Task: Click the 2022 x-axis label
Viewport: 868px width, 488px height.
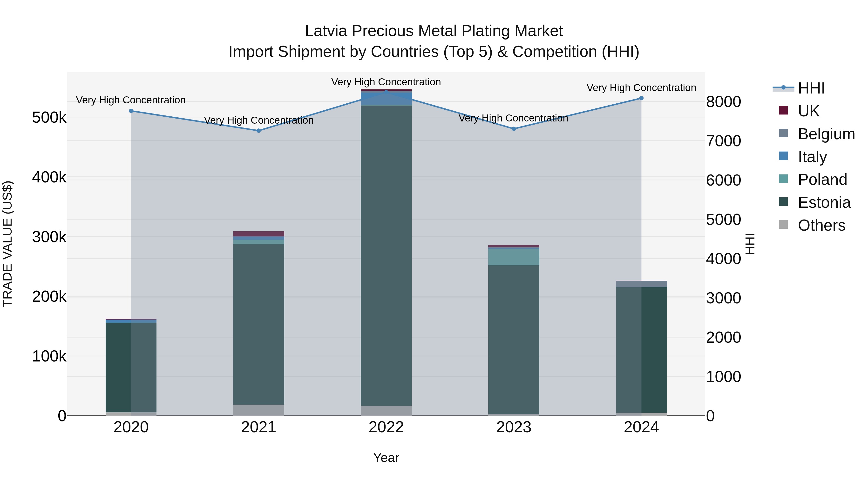Action: point(386,427)
